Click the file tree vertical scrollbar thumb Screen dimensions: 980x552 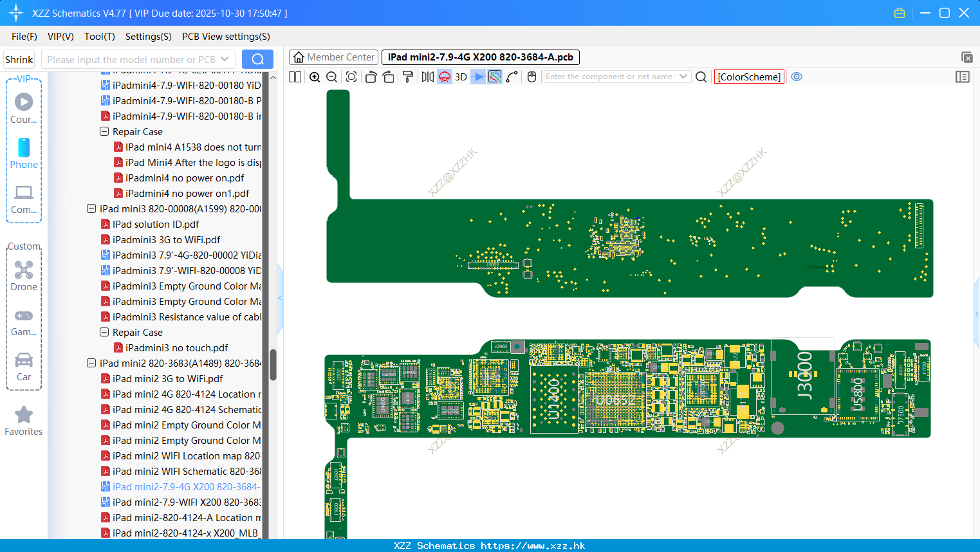[x=273, y=365]
